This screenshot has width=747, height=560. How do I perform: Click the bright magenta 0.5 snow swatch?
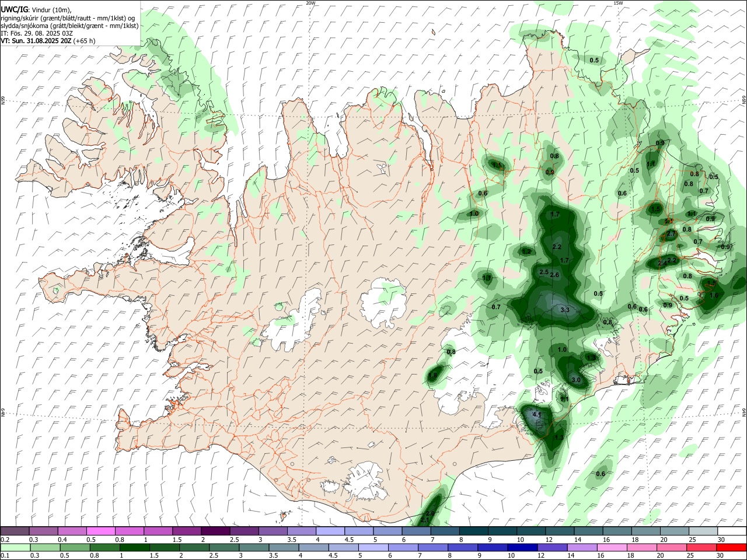click(101, 531)
